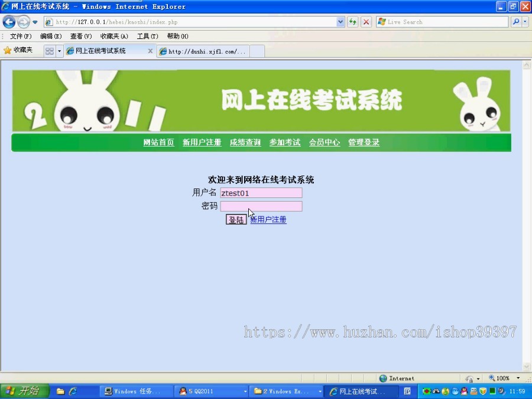Open the 工具(T) menu
The height and width of the screenshot is (399, 532).
(147, 36)
